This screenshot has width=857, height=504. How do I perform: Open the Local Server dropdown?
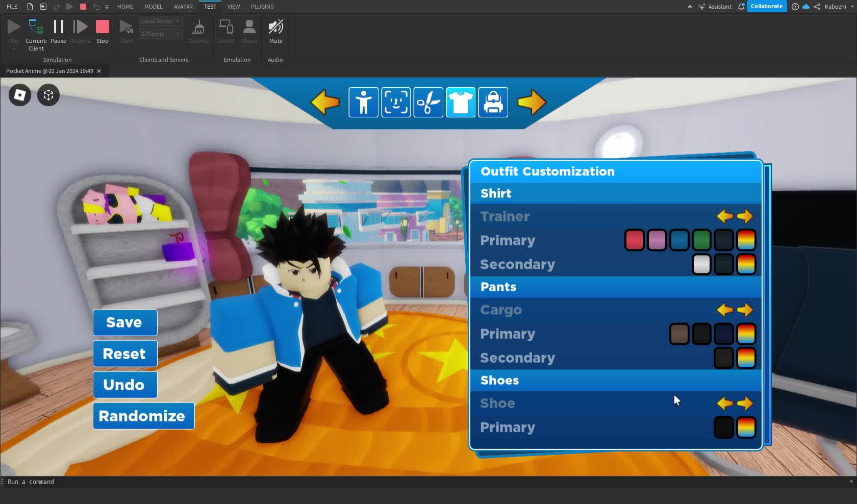(x=160, y=20)
